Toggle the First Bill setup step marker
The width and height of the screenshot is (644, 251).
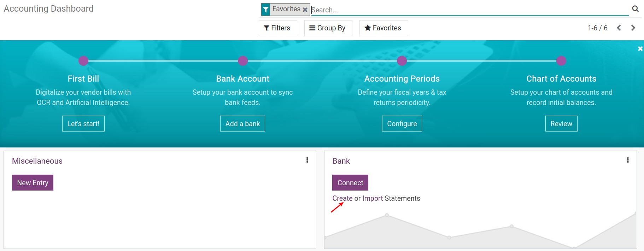[83, 61]
